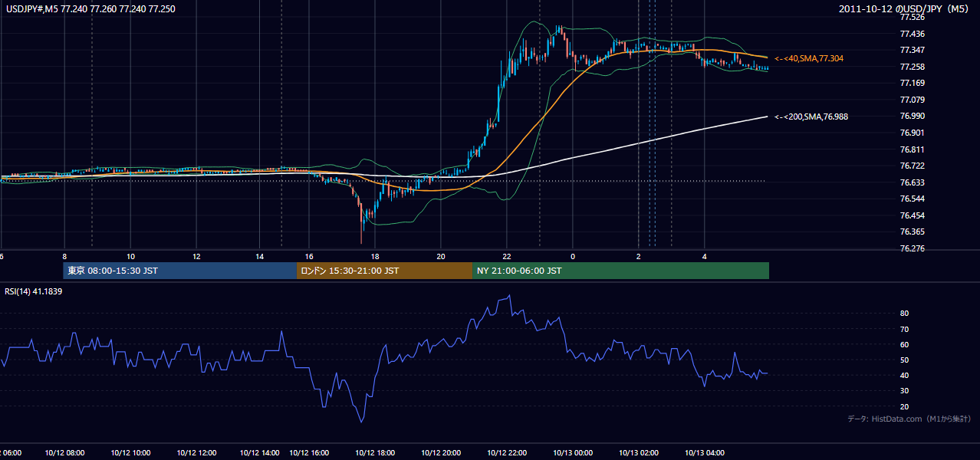Screen dimensions: 980x460
Task: Click the 10/13 02:00 time axis label
Action: 639,453
